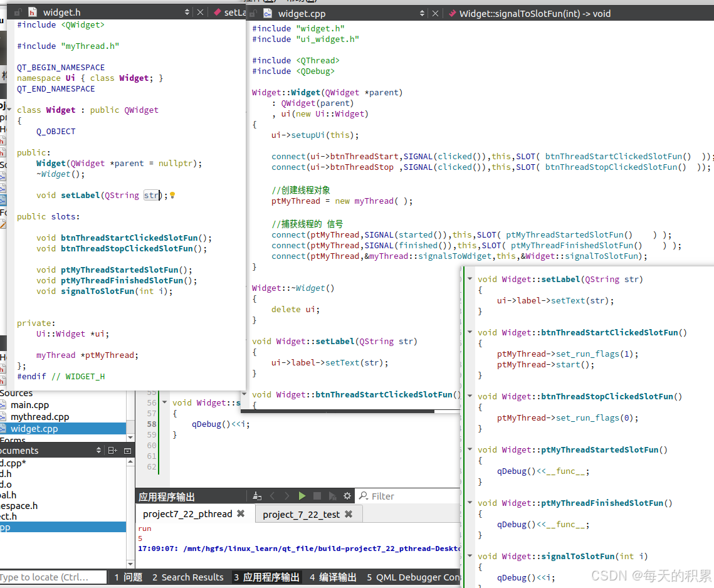Viewport: 714px width, 588px height.
Task: Switch to the project_7_22_test output tab
Action: click(x=301, y=514)
